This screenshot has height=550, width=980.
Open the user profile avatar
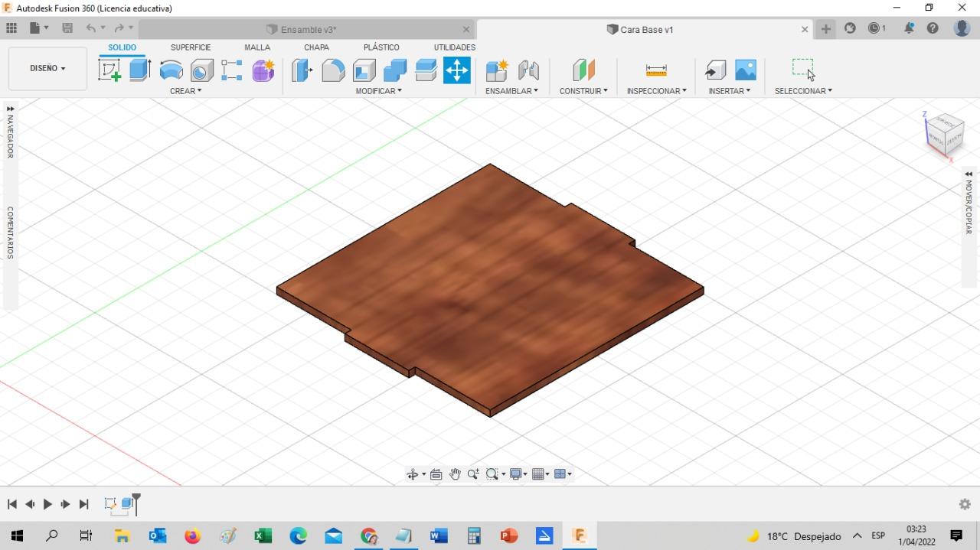962,28
